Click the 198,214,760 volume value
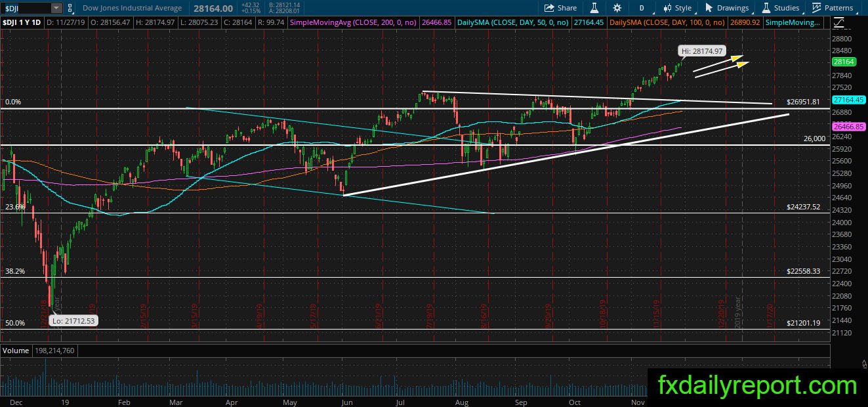The height and width of the screenshot is (407, 868). (55, 351)
